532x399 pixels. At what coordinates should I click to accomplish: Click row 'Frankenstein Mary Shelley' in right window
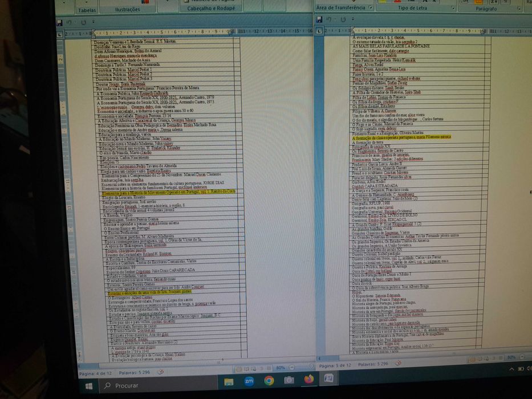tap(388, 159)
